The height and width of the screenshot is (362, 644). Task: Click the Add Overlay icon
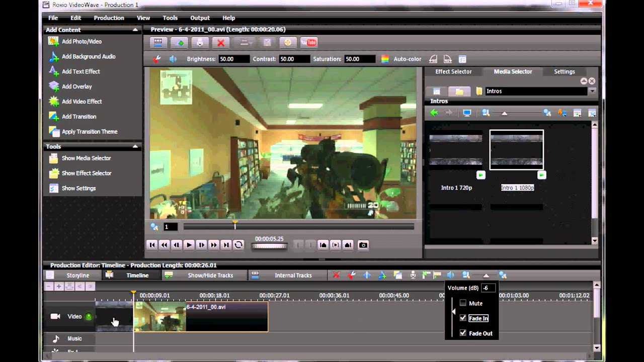tap(54, 86)
